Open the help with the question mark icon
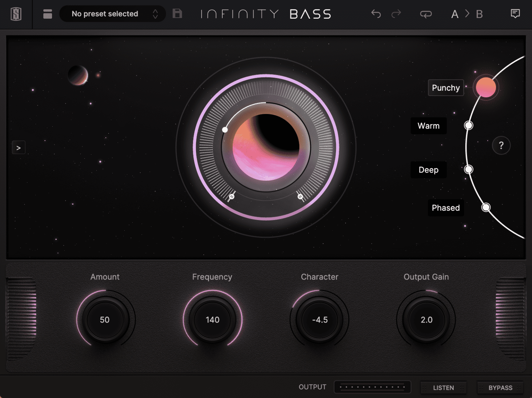 click(x=501, y=145)
